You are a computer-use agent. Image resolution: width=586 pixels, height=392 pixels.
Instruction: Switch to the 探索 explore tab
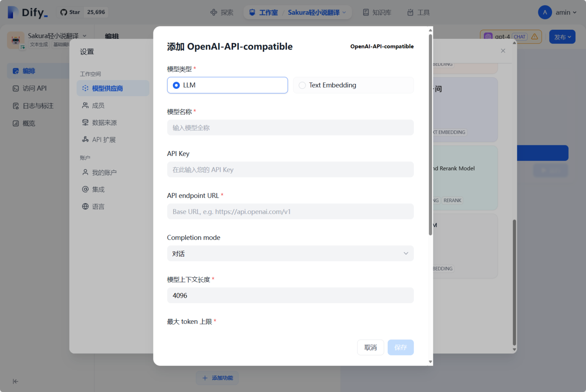pos(222,12)
